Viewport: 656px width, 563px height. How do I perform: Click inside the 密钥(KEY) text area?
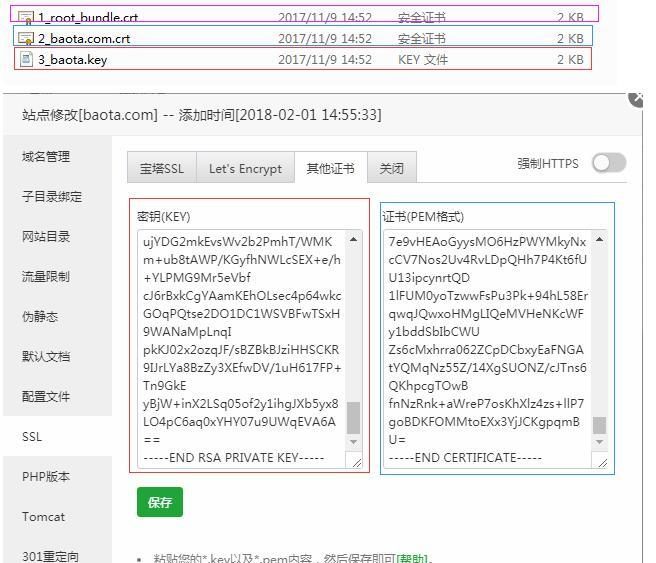pyautogui.click(x=249, y=349)
